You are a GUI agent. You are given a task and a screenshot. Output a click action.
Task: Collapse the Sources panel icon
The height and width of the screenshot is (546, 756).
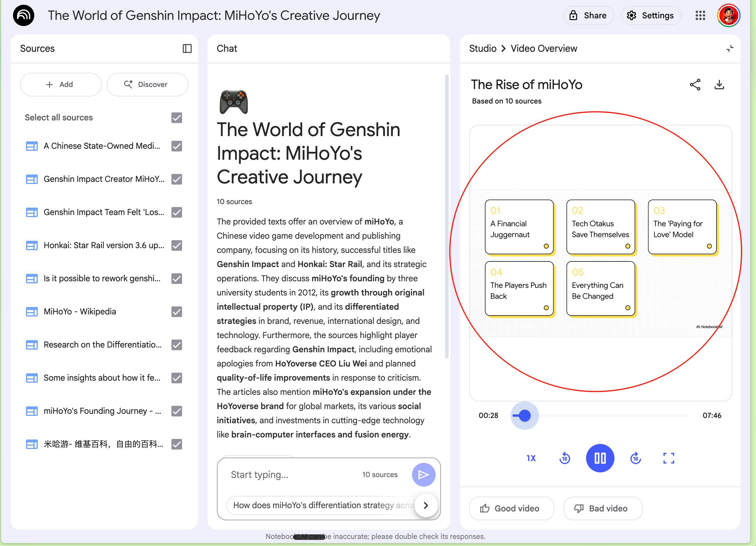(187, 49)
